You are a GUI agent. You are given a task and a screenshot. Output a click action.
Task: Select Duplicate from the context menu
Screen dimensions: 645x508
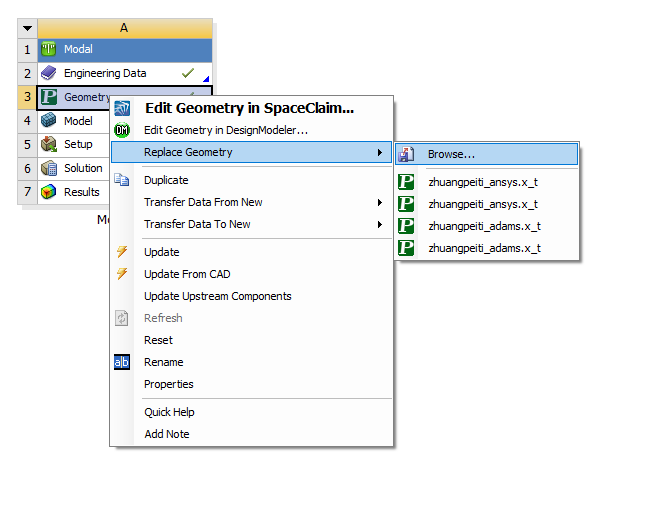point(251,180)
